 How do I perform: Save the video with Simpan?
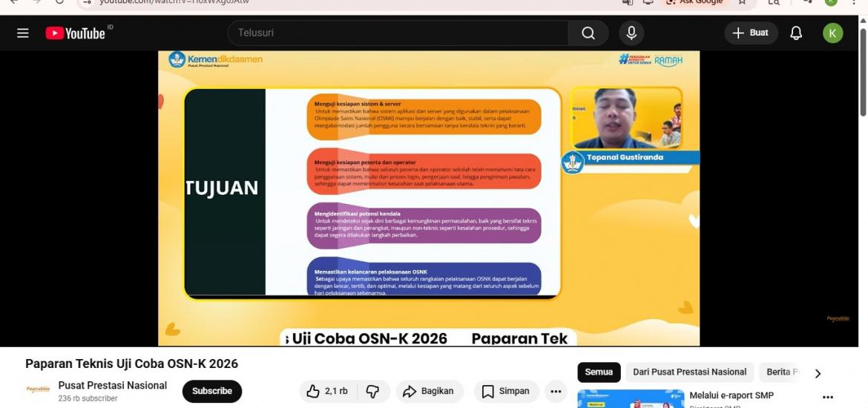506,392
